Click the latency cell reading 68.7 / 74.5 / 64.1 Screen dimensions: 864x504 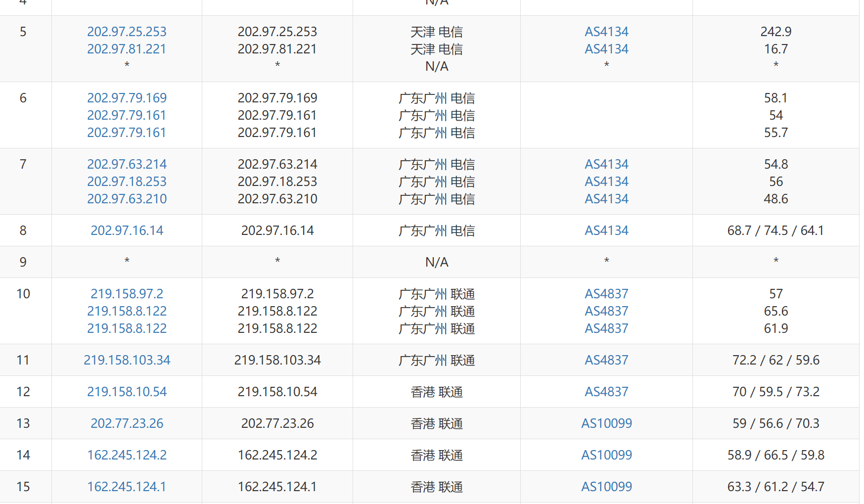pyautogui.click(x=775, y=230)
